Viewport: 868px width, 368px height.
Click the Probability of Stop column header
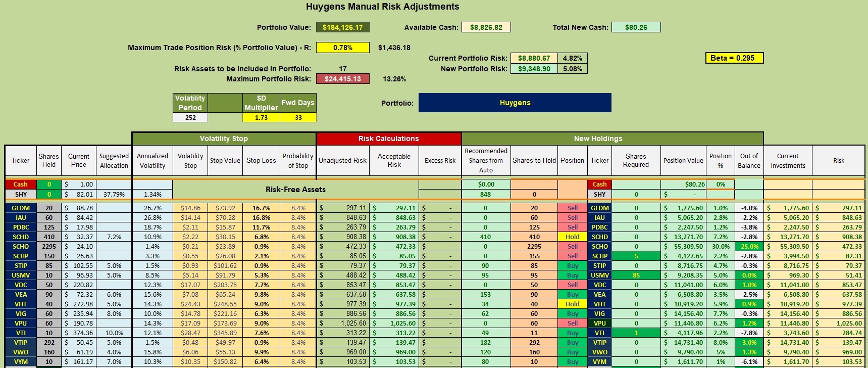tap(298, 161)
